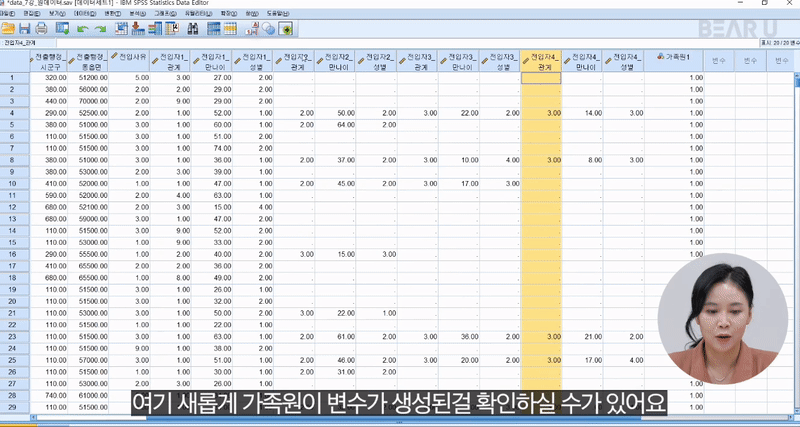Click the Split File toolbar icon
Screen dimensions: 800x427
tap(214, 29)
